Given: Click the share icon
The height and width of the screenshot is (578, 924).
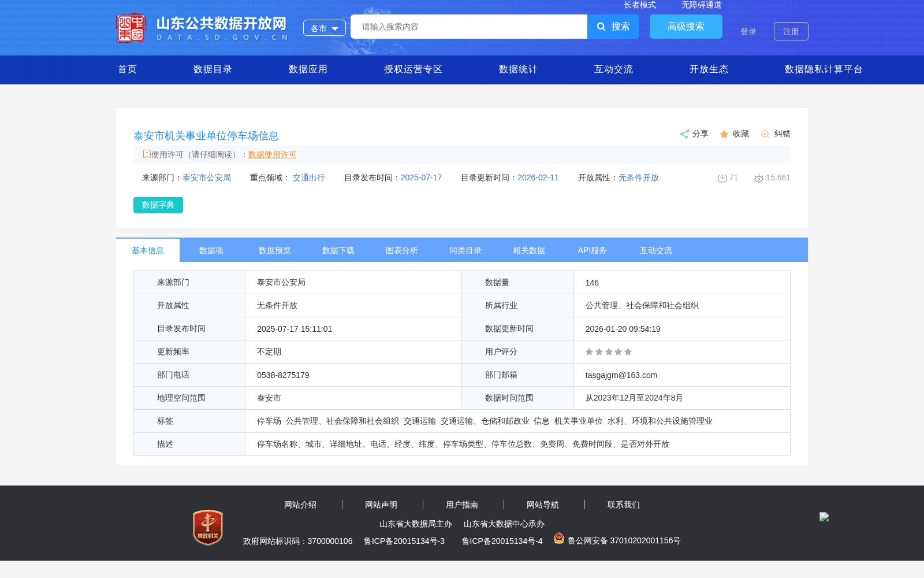Looking at the screenshot, I should coord(684,134).
